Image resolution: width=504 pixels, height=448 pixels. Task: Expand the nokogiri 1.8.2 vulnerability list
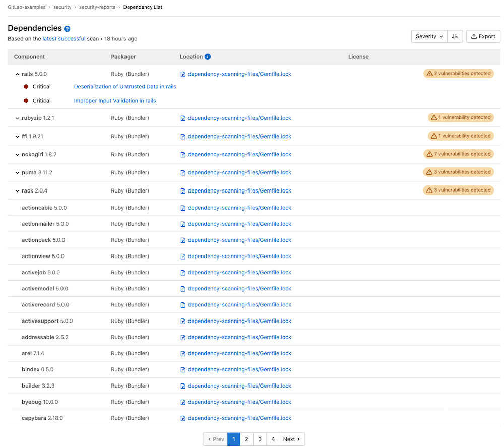click(x=17, y=154)
